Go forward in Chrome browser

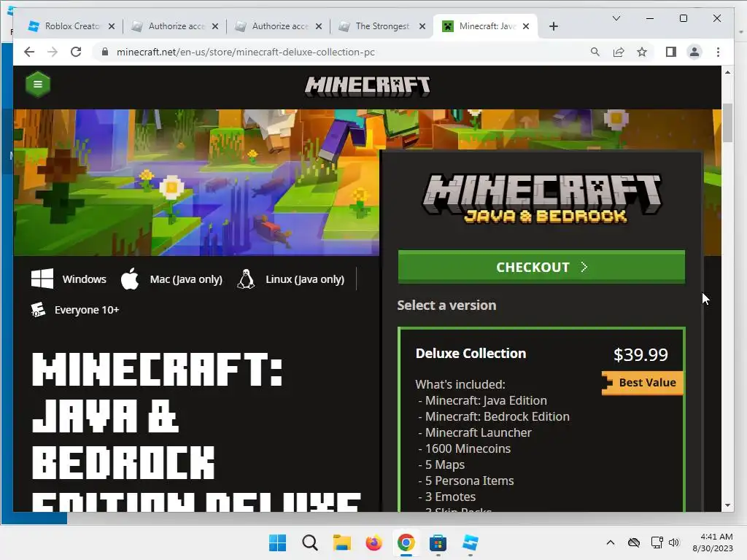[x=53, y=52]
